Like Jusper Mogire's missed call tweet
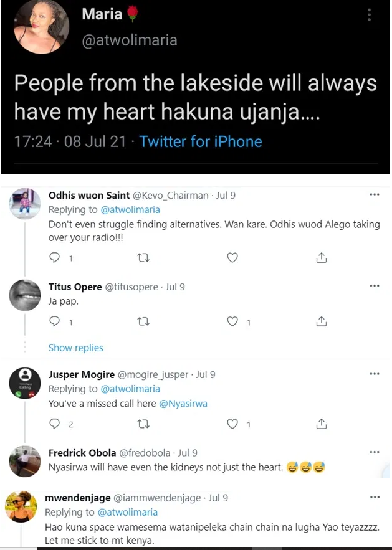 click(x=232, y=424)
